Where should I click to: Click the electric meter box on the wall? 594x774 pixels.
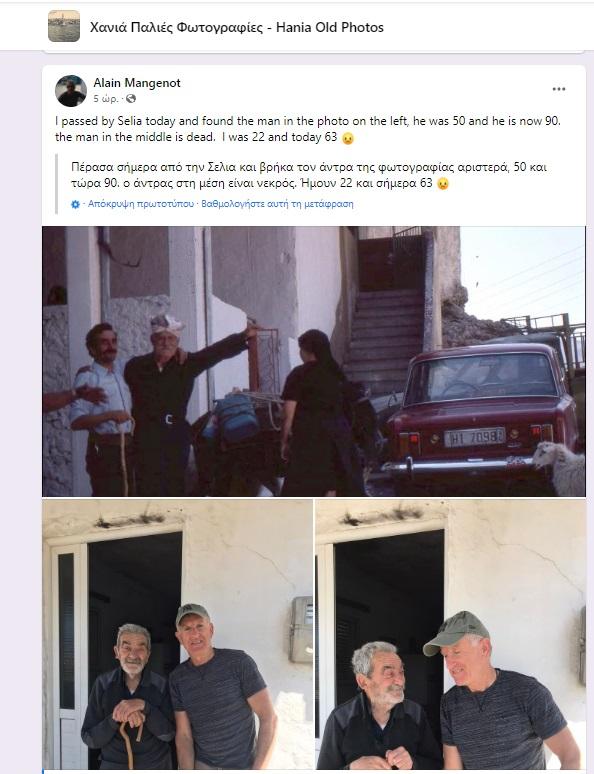[x=302, y=629]
